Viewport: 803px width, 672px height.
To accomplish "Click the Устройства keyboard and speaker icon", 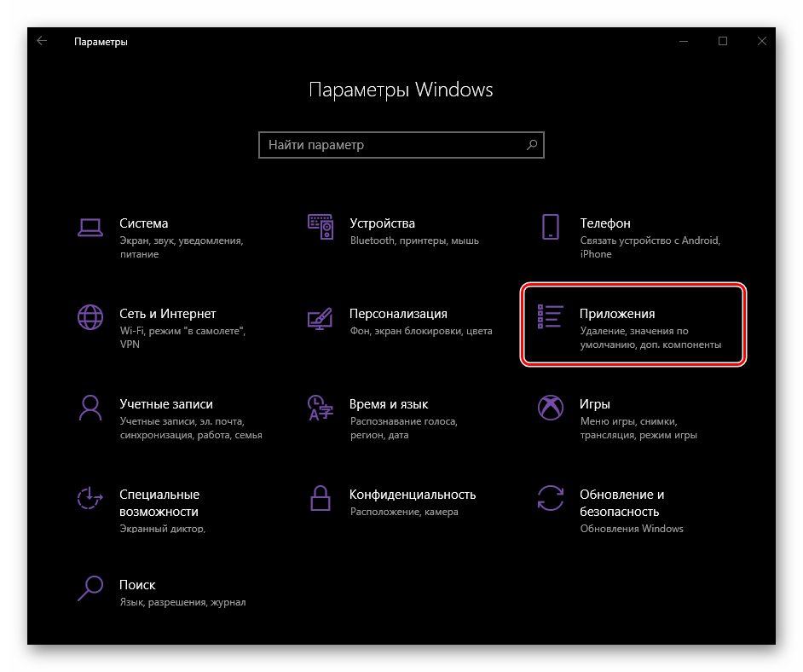I will click(321, 227).
